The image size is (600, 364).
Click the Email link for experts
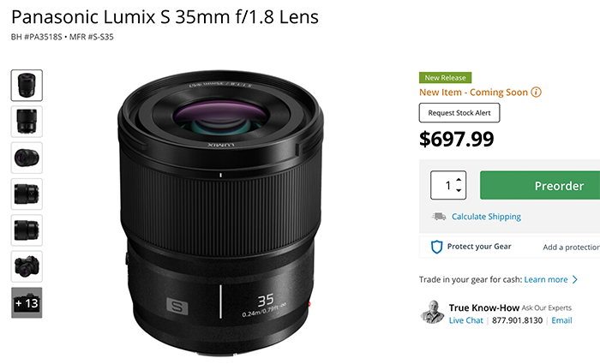coord(561,320)
